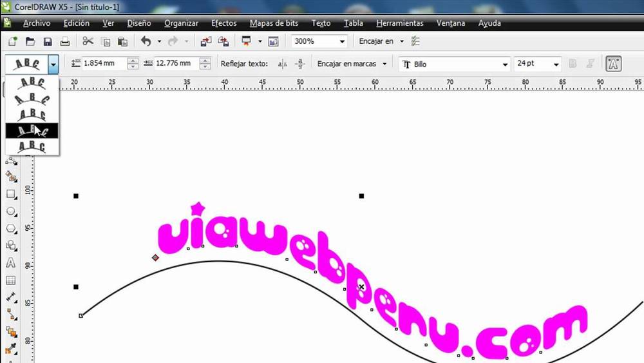Click the red diamond text offset handle
Image resolution: width=644 pixels, height=363 pixels.
click(x=155, y=258)
